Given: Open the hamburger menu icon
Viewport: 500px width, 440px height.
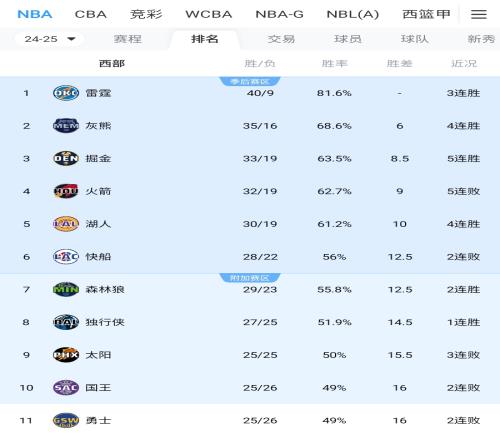Looking at the screenshot, I should 479,14.
